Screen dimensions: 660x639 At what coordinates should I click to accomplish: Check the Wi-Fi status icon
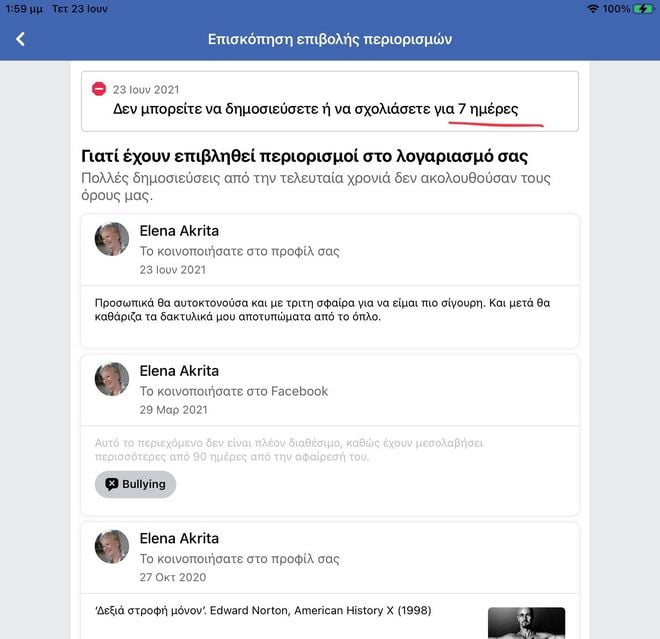pyautogui.click(x=593, y=8)
